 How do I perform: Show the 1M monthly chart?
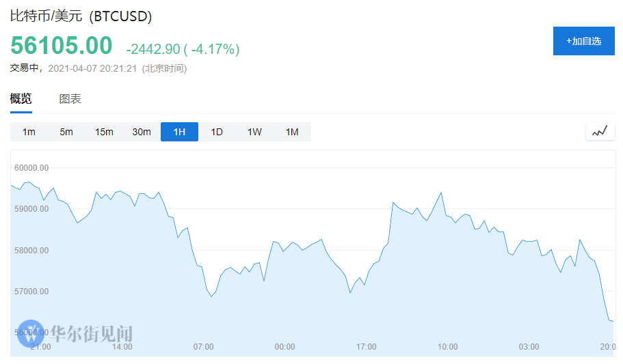tap(292, 132)
